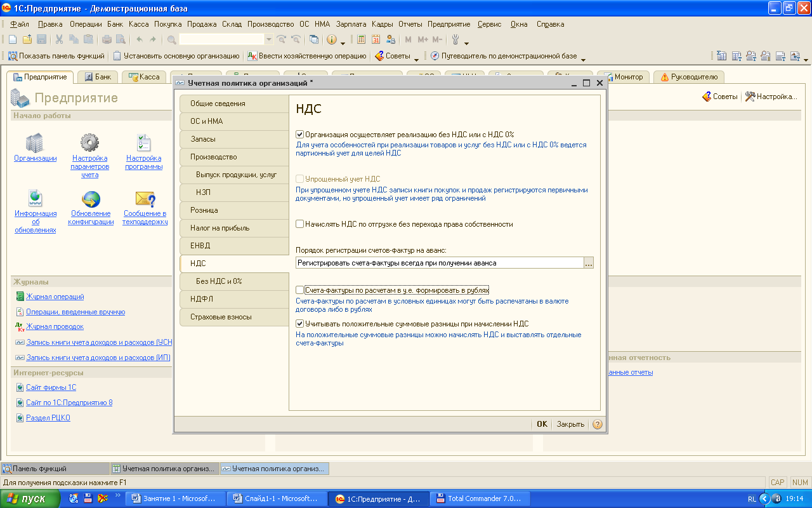812x508 pixels.
Task: Open the search combo box dropdown arrow
Action: click(268, 39)
